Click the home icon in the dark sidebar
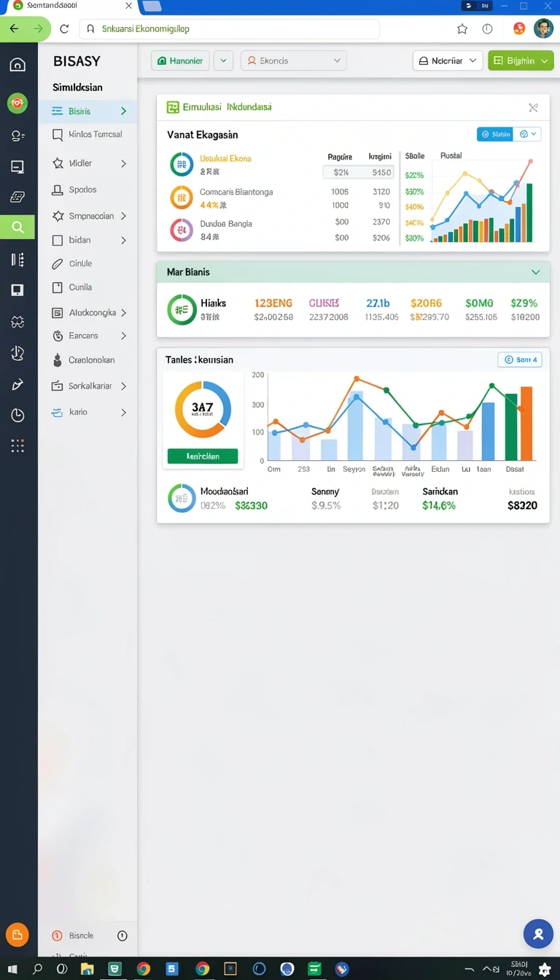 pos(17,65)
